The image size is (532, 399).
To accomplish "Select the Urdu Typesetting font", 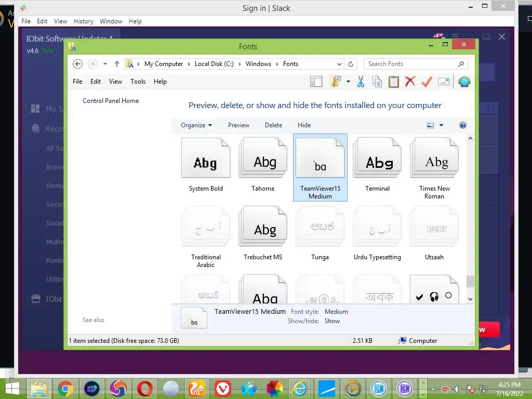I will 377,233.
